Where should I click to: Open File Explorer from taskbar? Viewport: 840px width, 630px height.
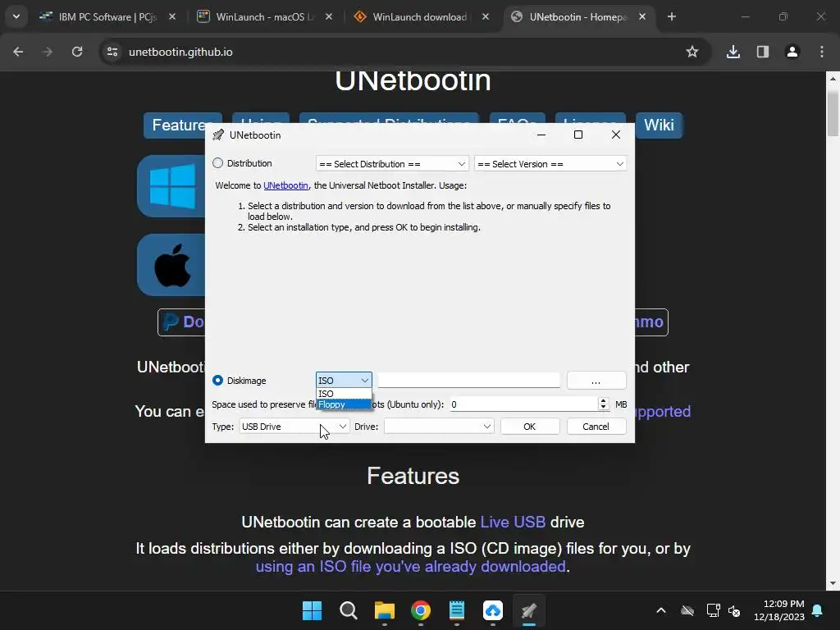(x=385, y=610)
